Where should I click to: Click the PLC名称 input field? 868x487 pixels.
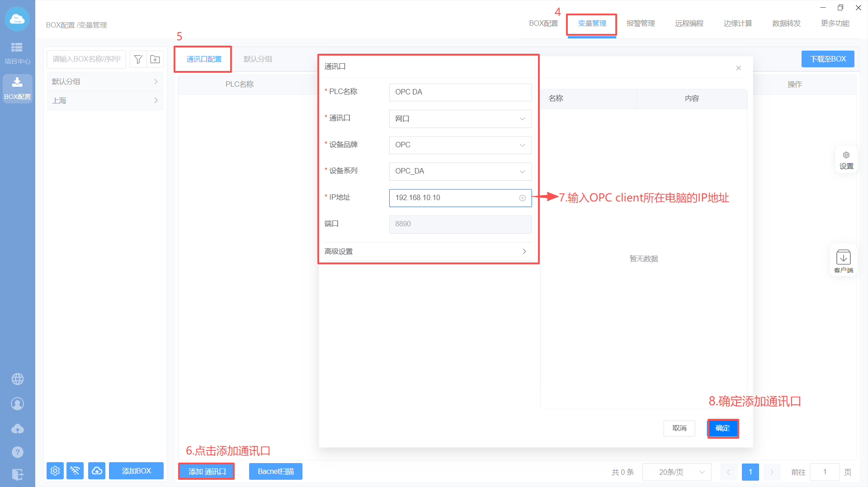(x=460, y=92)
